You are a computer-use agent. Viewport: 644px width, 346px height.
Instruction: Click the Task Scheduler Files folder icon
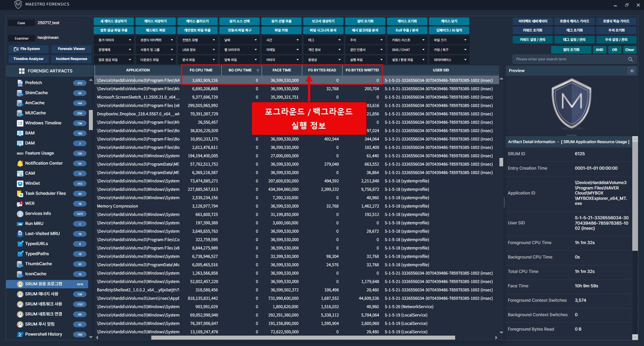pos(20,193)
